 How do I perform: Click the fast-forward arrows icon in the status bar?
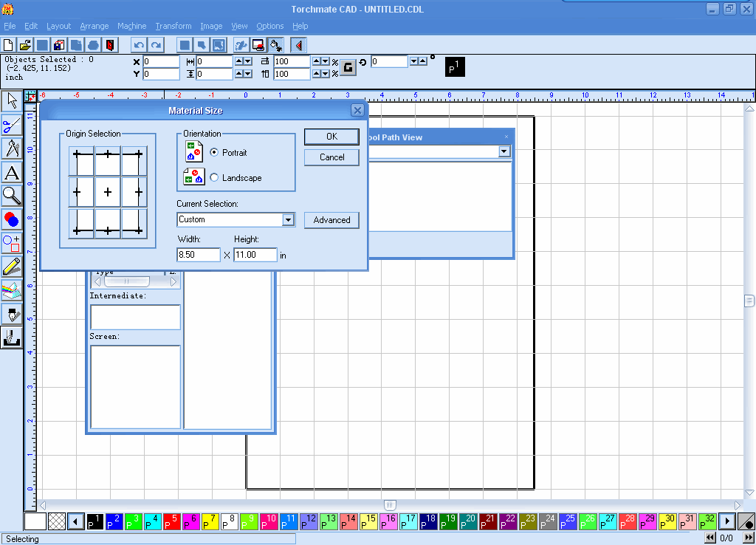click(x=749, y=538)
